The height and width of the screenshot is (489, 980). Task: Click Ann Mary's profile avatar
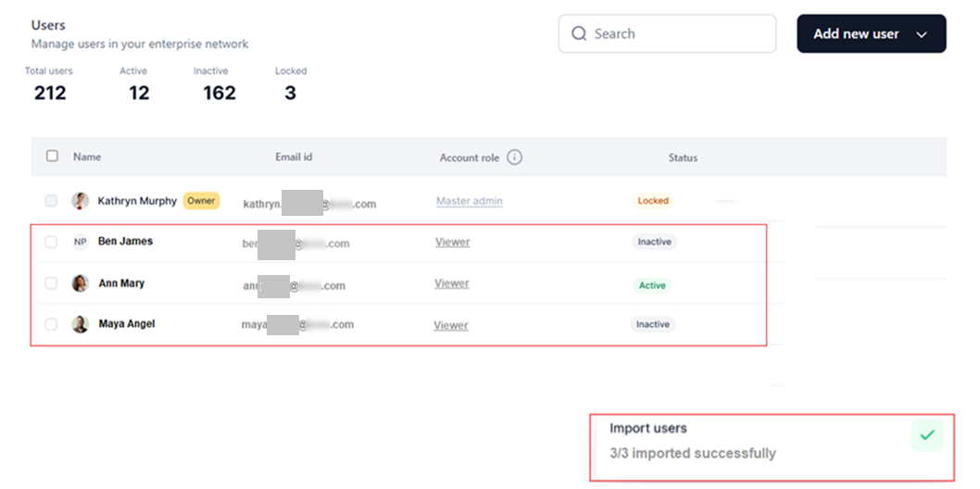[81, 283]
